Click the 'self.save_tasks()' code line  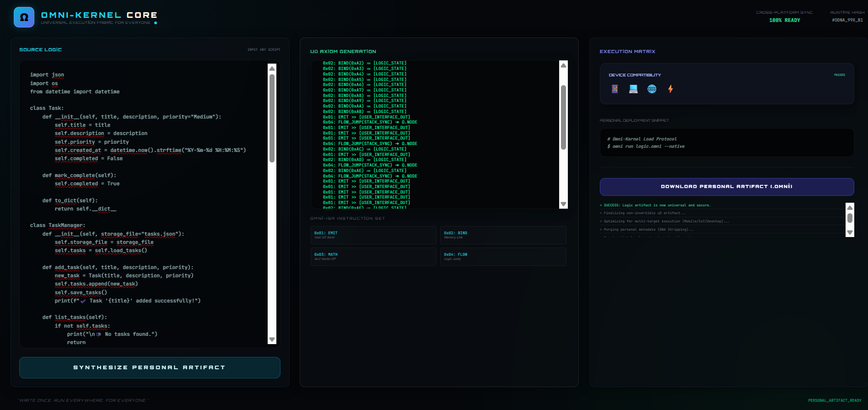81,293
